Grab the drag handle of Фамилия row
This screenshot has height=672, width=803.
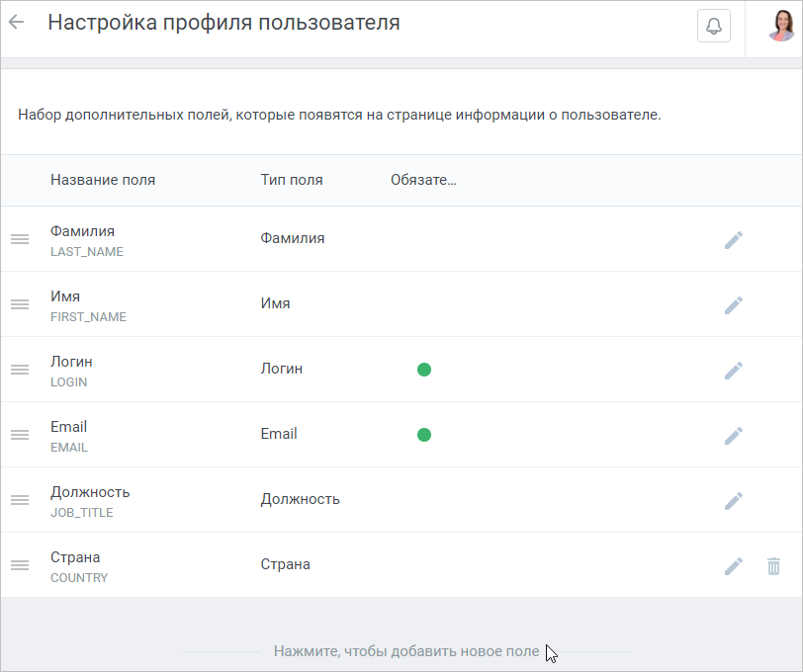point(20,239)
